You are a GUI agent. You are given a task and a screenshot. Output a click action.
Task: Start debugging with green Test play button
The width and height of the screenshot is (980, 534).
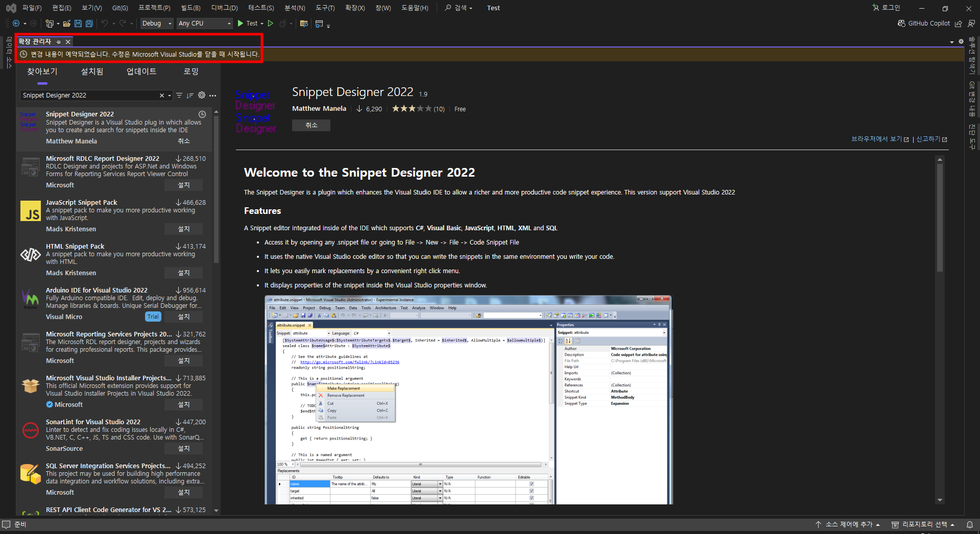click(247, 23)
